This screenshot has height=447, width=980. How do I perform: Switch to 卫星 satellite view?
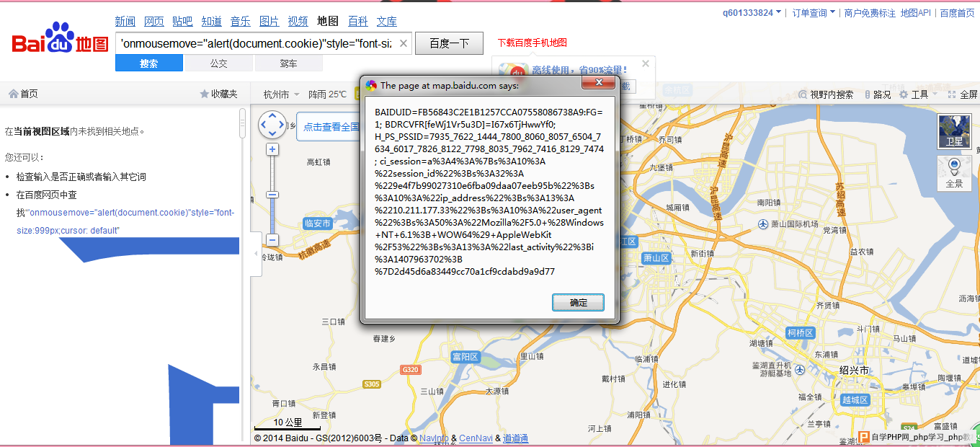click(954, 131)
